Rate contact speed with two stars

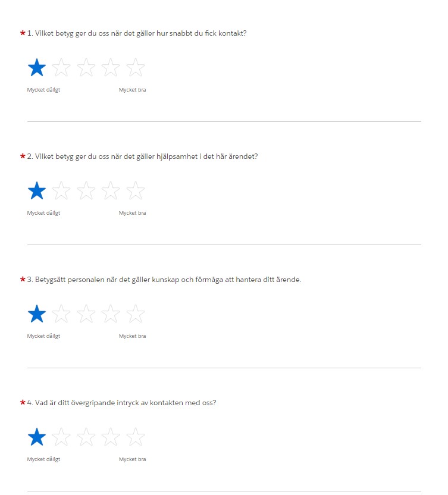coord(61,68)
